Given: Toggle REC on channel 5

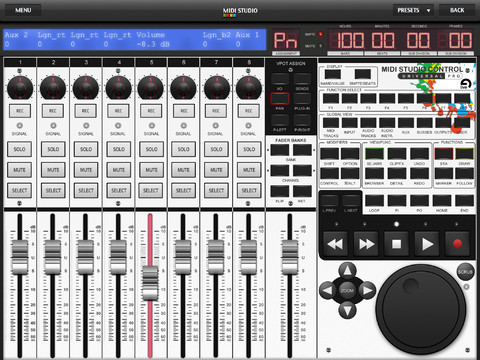Looking at the screenshot, I should click(x=151, y=111).
